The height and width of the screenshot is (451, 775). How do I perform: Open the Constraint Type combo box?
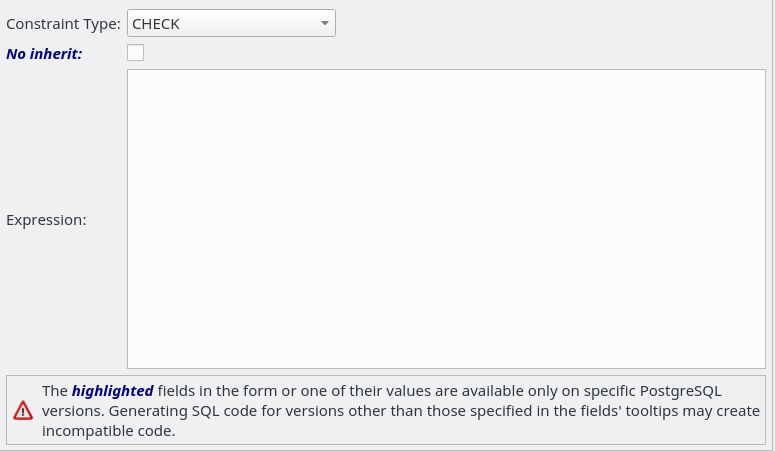tap(231, 23)
